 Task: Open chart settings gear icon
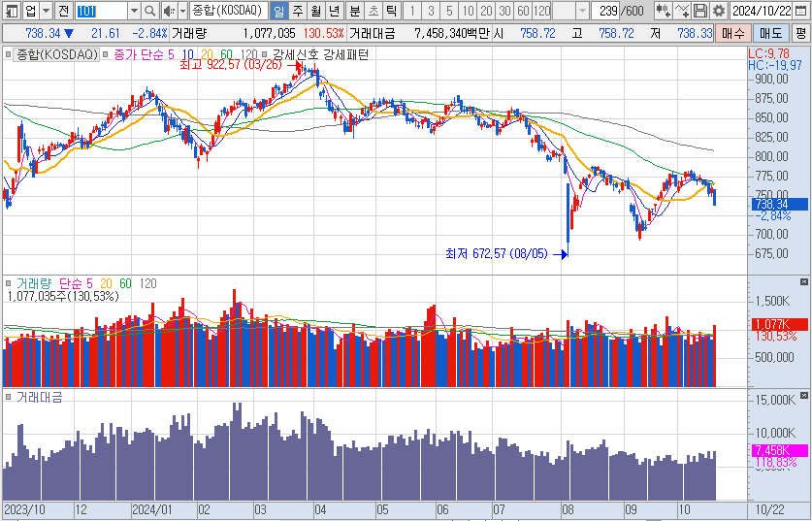(718, 11)
